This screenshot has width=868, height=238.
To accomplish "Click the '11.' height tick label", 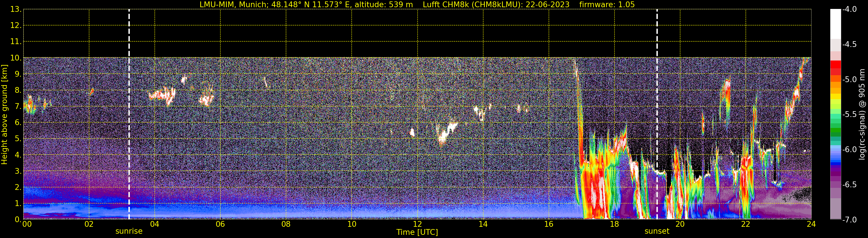I will (16, 41).
